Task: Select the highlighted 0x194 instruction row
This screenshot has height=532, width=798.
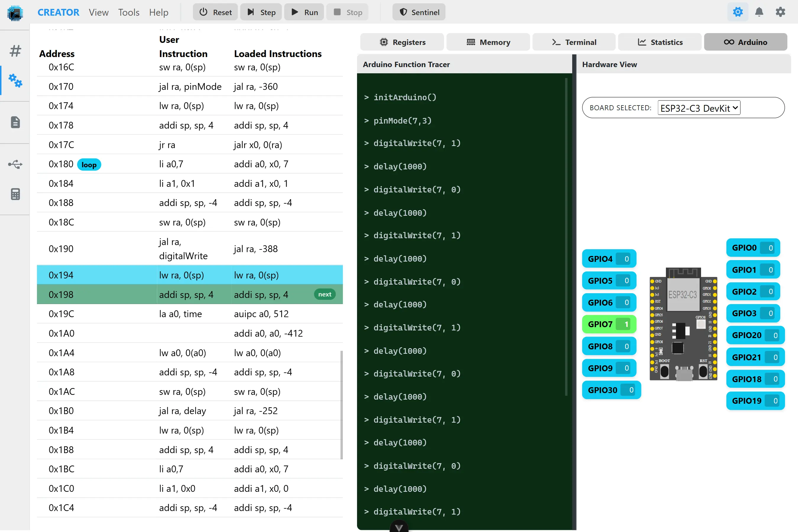Action: click(x=190, y=275)
